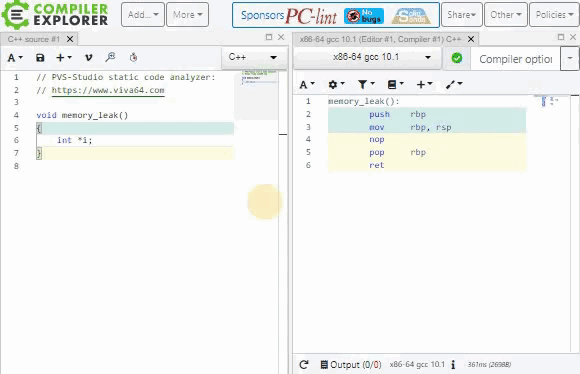Screen dimensions: 580x374
Task: Select the x86-64 gcc 10.1 compiler tab
Action: [380, 39]
